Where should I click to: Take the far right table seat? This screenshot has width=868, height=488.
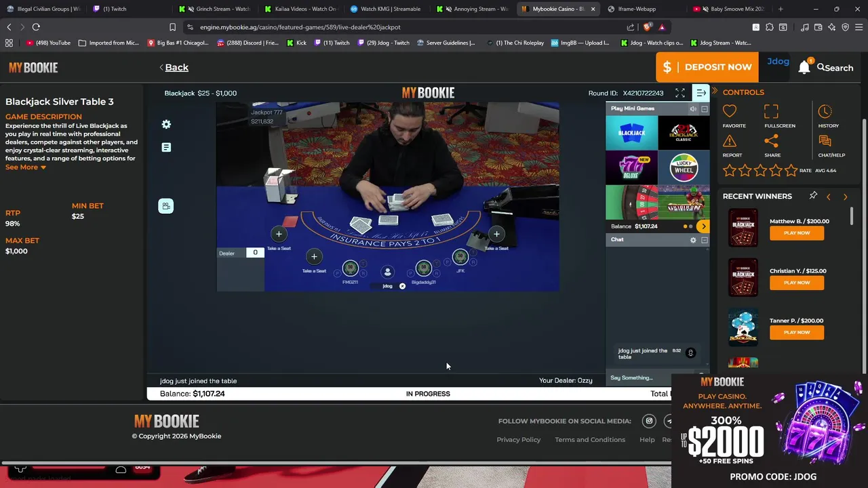click(x=496, y=234)
